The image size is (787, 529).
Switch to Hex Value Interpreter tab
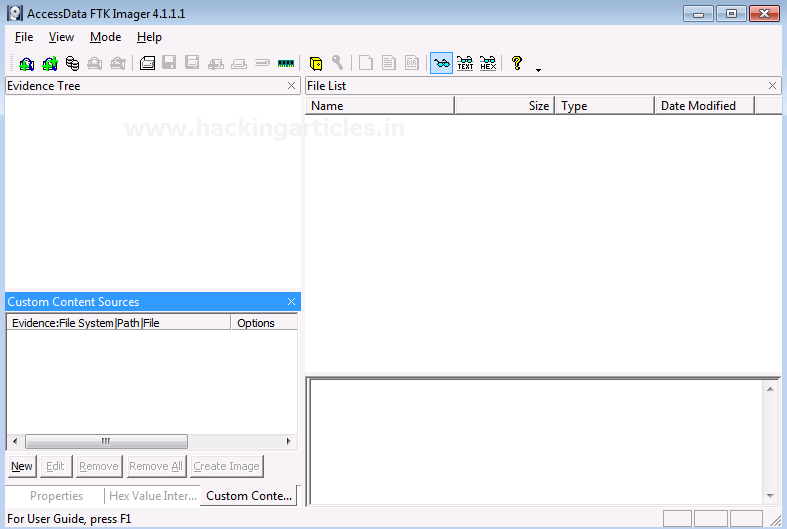(153, 496)
